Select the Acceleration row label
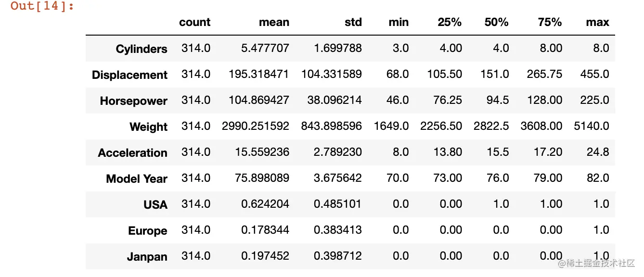The width and height of the screenshot is (644, 277). [x=133, y=153]
